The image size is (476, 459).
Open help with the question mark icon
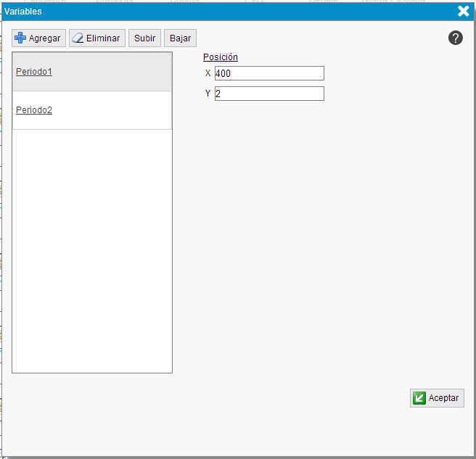[x=456, y=38]
